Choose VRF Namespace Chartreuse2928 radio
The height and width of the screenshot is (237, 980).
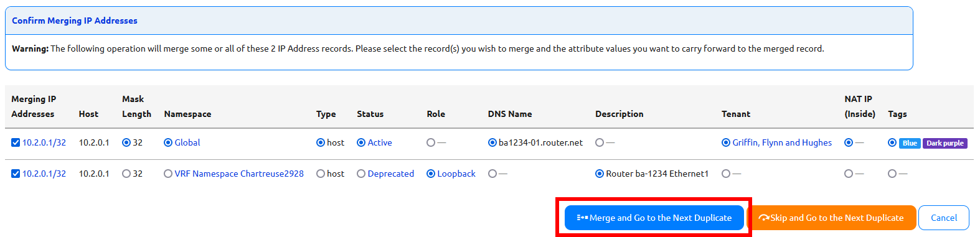point(168,174)
